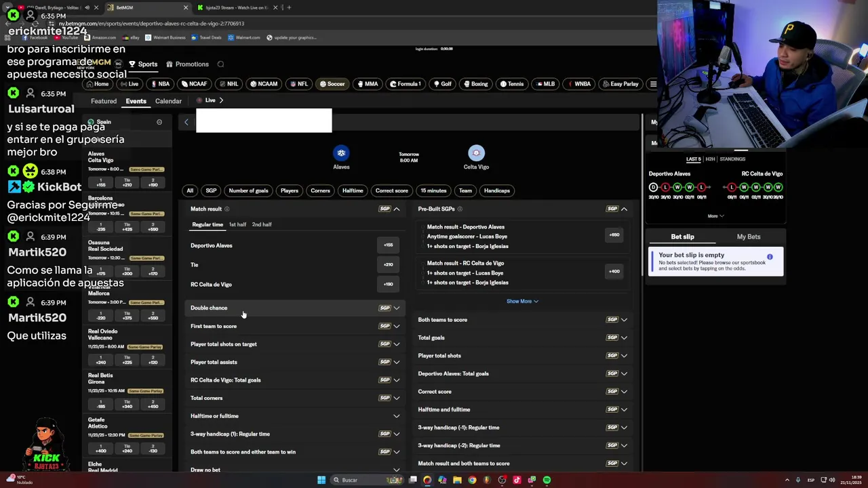The height and width of the screenshot is (488, 868).
Task: Expand Halftime or fulltime chevron
Action: tap(397, 416)
